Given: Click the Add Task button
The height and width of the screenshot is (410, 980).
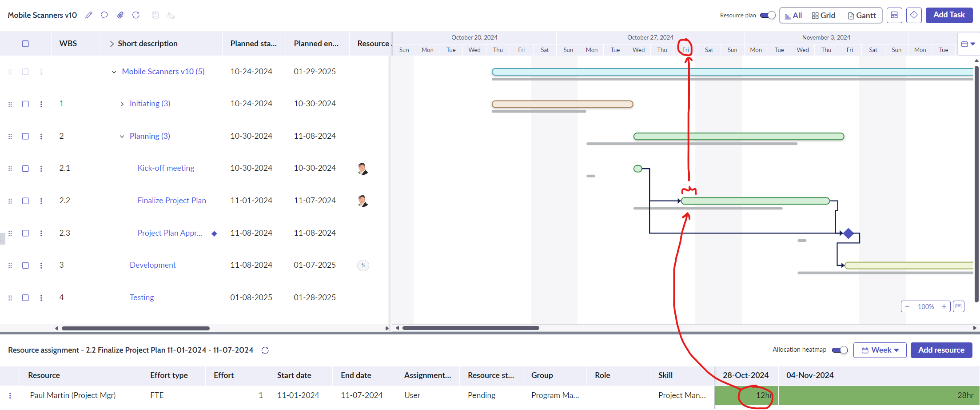Looking at the screenshot, I should (949, 15).
